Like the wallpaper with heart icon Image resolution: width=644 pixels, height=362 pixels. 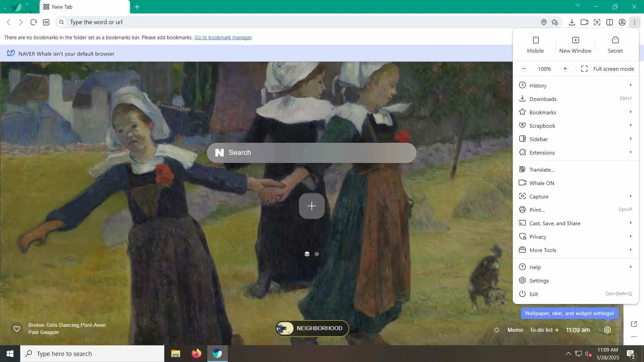tap(17, 328)
